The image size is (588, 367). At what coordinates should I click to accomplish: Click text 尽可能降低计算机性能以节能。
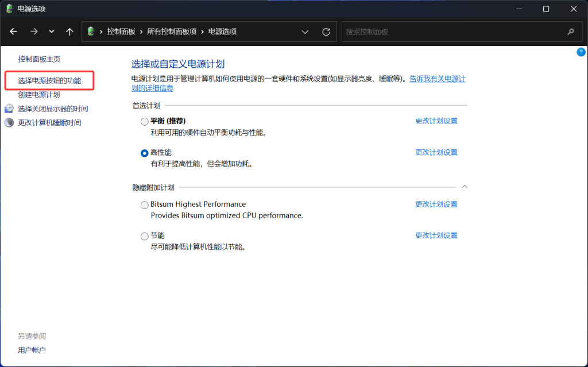198,247
